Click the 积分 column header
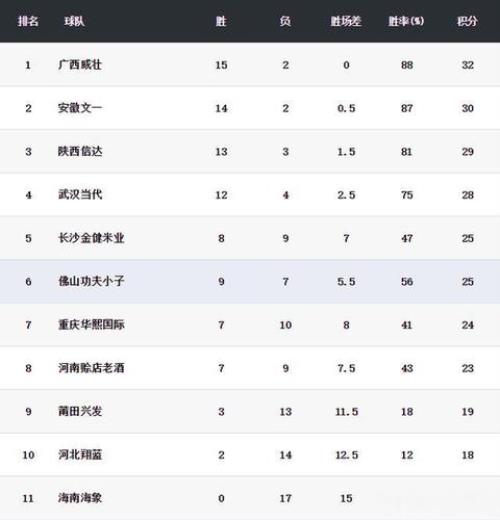This screenshot has height=520, width=500. click(x=467, y=21)
